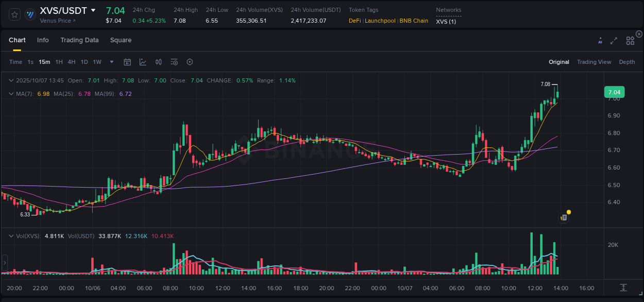
Task: Toggle the favorite star for XVS/USDT
Action: coord(14,14)
